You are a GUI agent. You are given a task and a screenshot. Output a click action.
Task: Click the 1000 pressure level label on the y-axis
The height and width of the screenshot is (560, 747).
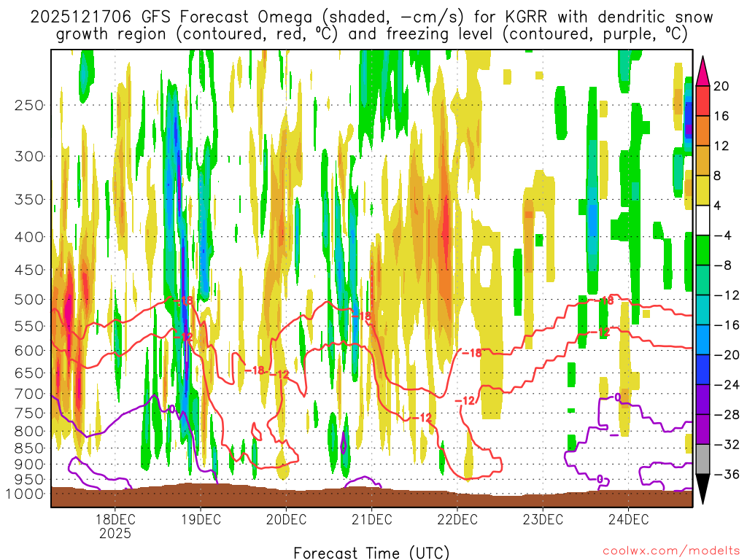point(27,494)
